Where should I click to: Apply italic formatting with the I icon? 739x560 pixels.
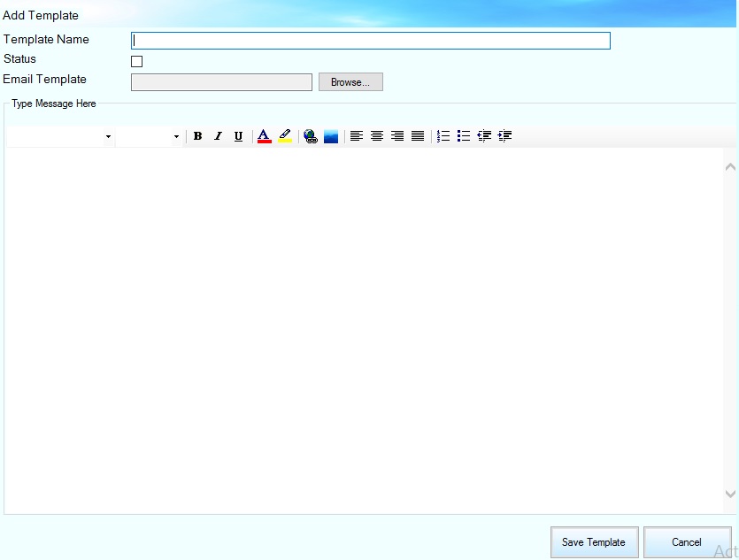coord(218,136)
